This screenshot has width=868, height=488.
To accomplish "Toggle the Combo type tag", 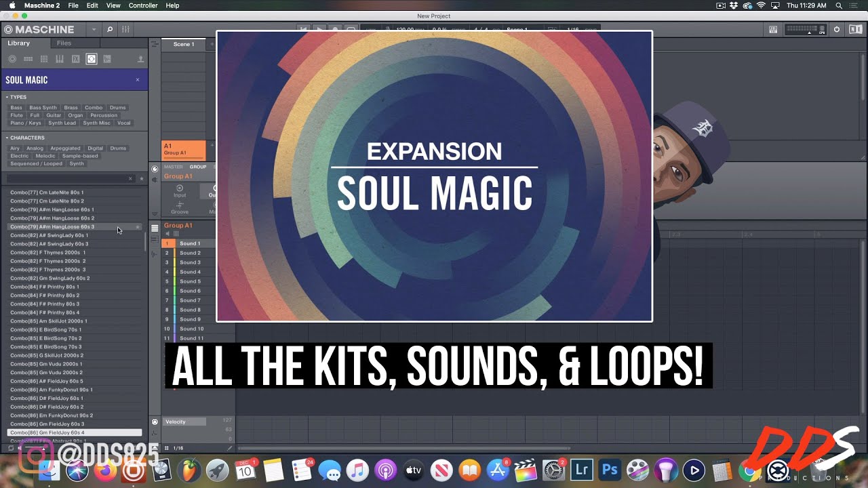I will (x=94, y=108).
